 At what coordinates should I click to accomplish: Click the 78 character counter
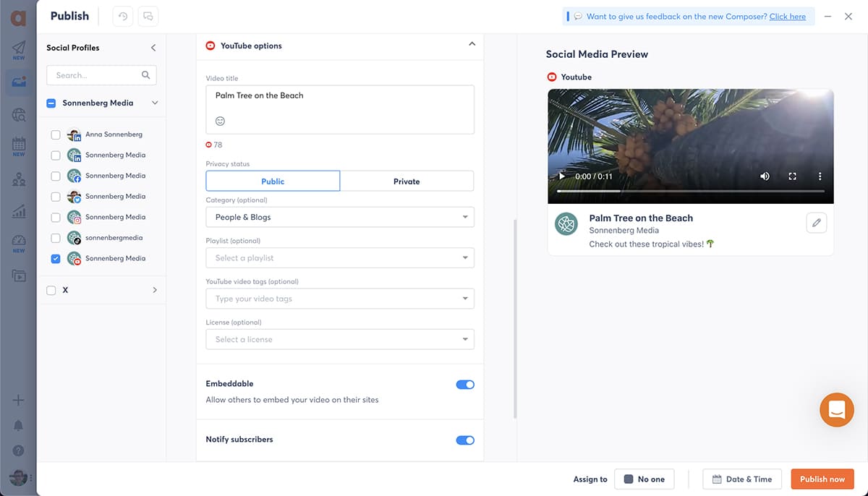point(214,145)
